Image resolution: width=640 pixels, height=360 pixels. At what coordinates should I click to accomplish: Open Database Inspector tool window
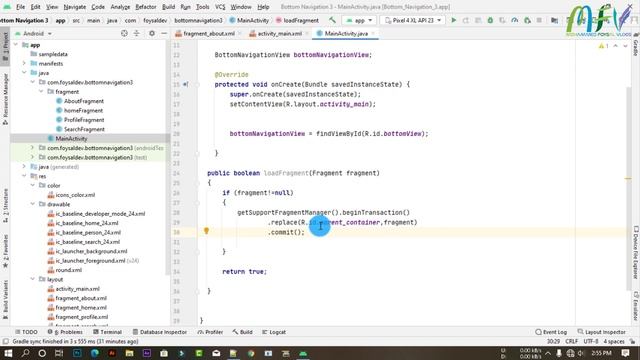(x=160, y=332)
